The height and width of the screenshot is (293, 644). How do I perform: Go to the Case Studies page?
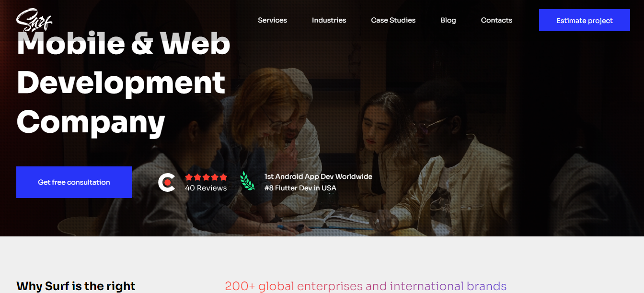(x=393, y=20)
